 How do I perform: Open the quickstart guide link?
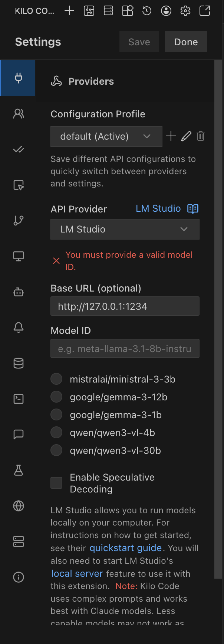(x=126, y=548)
